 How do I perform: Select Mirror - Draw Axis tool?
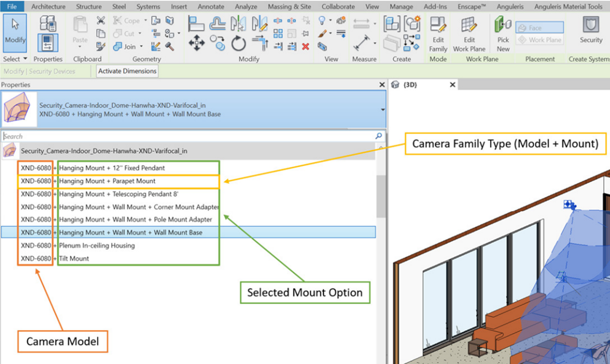point(259,24)
